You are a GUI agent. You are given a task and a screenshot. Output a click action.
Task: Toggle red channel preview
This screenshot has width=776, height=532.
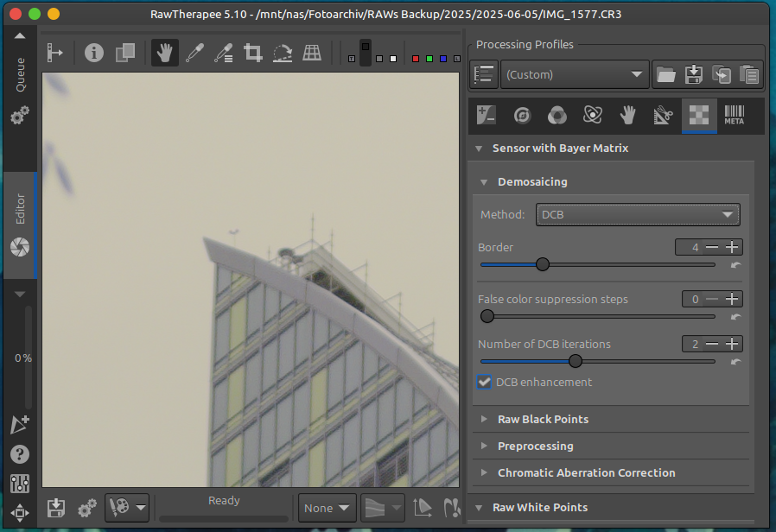click(416, 59)
